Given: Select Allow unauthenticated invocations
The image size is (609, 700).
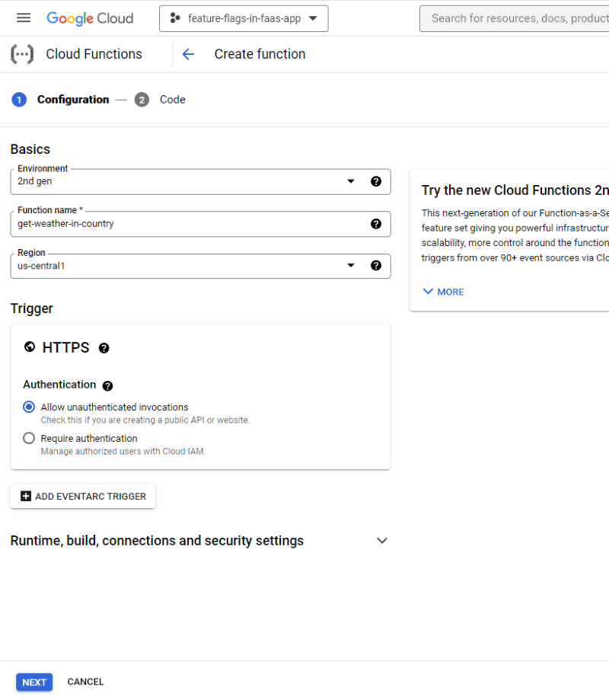Looking at the screenshot, I should [x=28, y=407].
